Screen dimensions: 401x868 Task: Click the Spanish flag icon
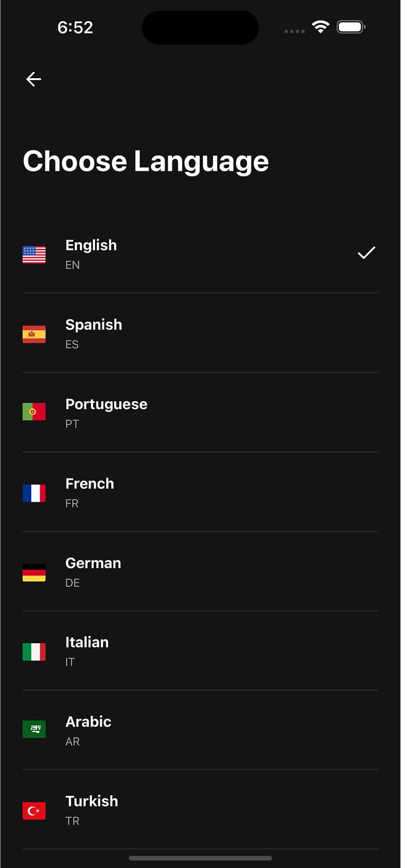pyautogui.click(x=34, y=334)
